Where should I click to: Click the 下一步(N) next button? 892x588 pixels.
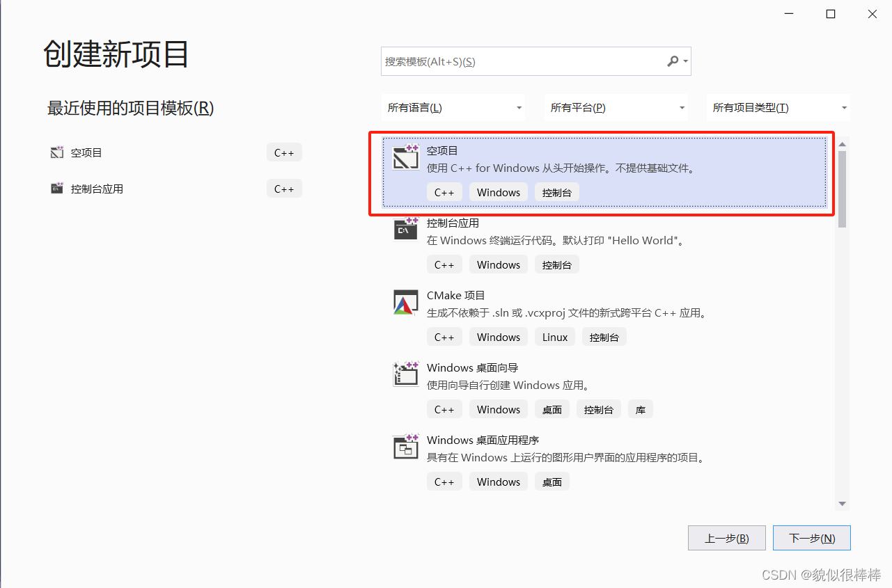click(812, 538)
